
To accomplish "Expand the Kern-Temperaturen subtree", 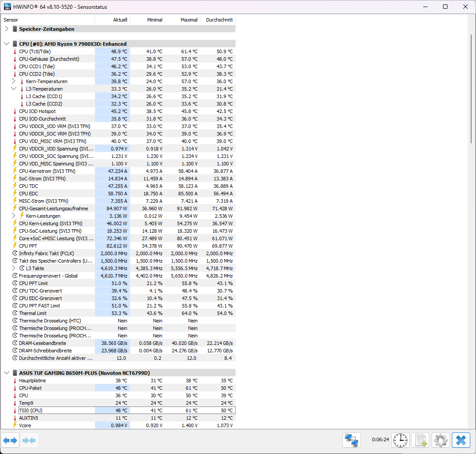I will (x=14, y=81).
